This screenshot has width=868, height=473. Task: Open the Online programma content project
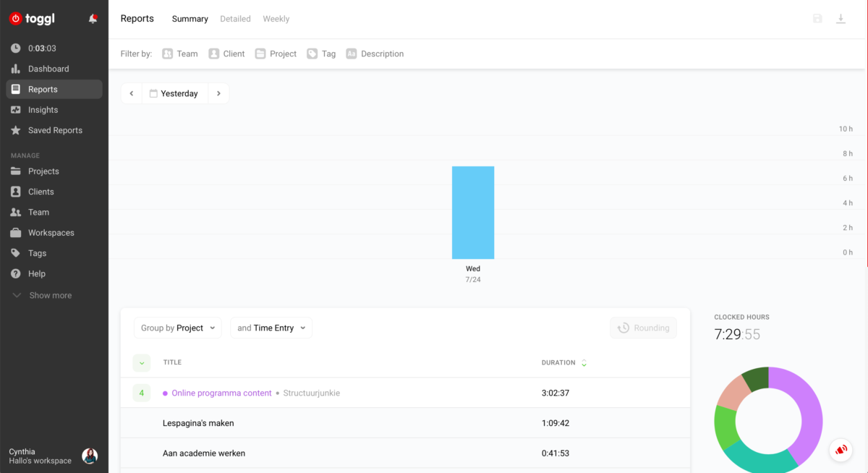click(x=221, y=393)
